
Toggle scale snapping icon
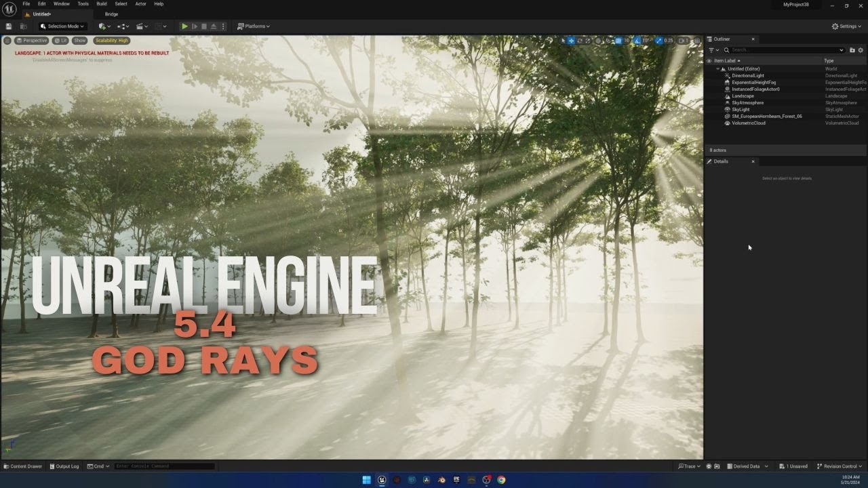(x=658, y=41)
